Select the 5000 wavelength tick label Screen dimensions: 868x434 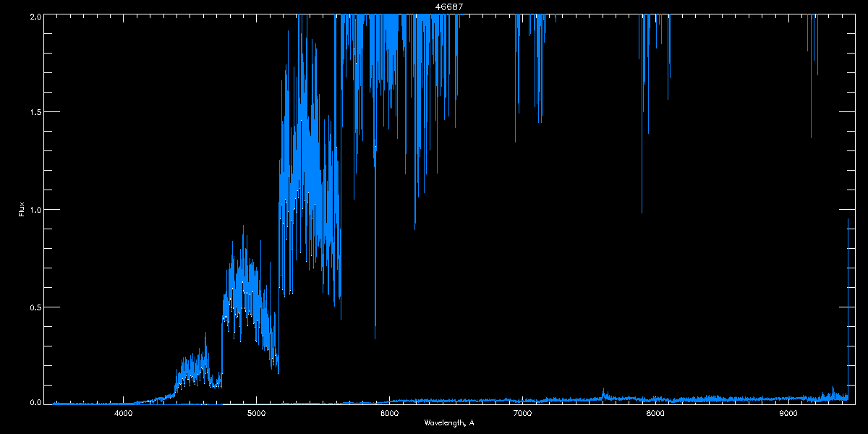click(256, 413)
